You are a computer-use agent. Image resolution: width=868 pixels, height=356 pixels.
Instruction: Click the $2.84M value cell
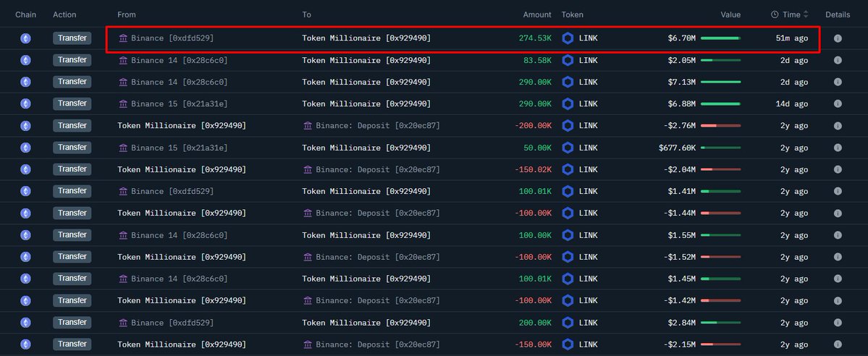(x=683, y=323)
